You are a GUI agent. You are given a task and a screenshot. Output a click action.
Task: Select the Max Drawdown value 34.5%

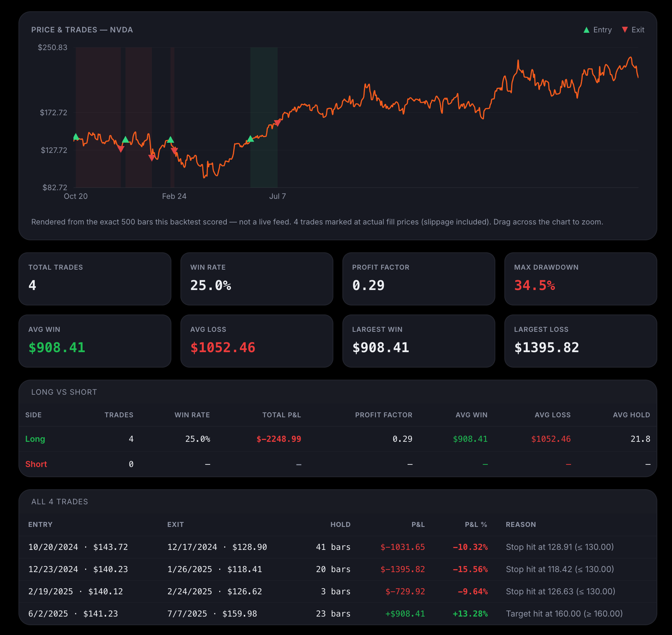pyautogui.click(x=535, y=285)
